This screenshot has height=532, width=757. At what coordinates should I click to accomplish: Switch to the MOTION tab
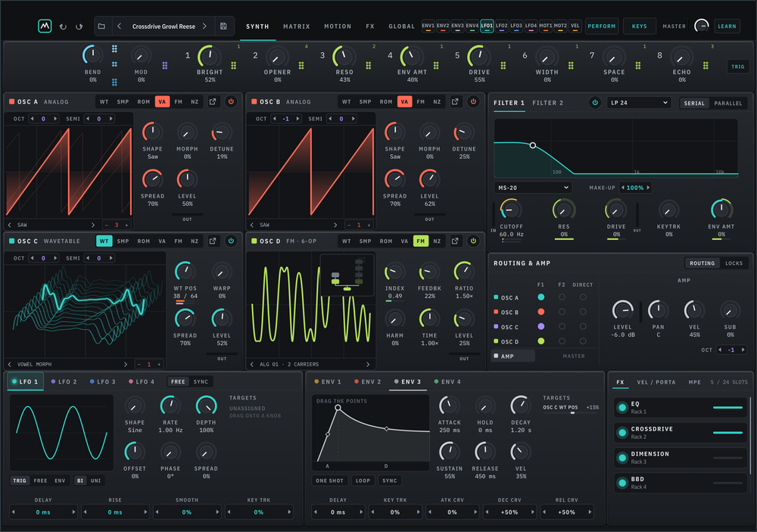pos(338,26)
